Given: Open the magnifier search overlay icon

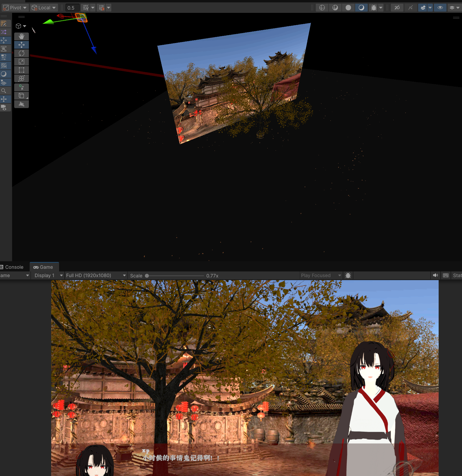Looking at the screenshot, I should pyautogui.click(x=4, y=91).
